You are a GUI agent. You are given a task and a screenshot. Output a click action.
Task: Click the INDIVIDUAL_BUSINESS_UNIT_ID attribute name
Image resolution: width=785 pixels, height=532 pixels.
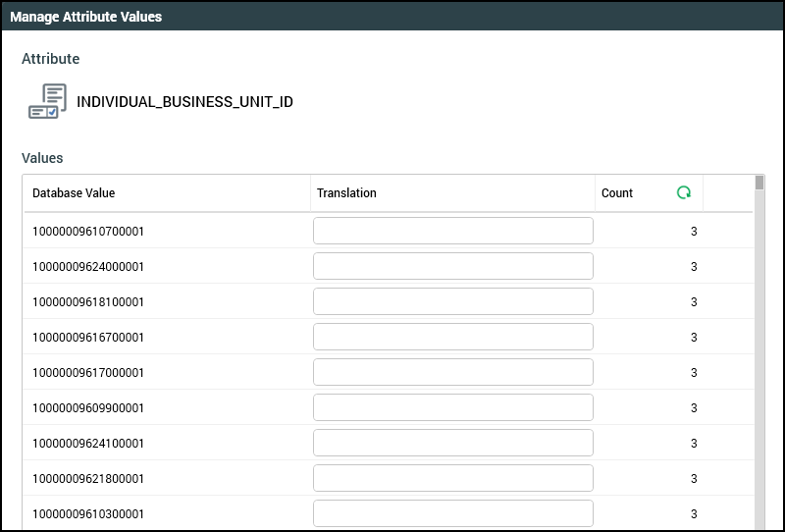184,102
